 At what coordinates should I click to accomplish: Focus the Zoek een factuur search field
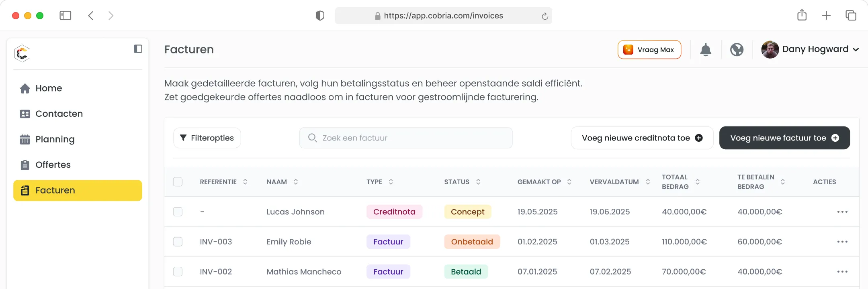[x=406, y=138]
